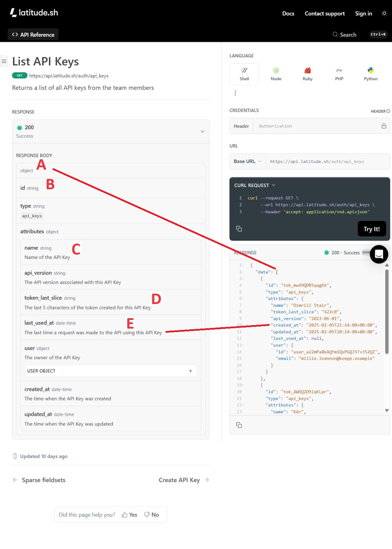Viewport: 392px width, 549px height.
Task: Click the search magnifier icon
Action: 335,34
